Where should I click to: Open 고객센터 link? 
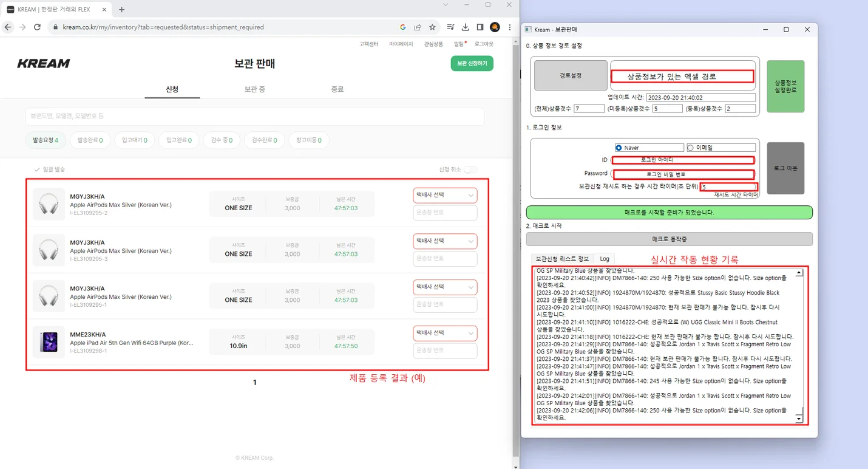(368, 44)
